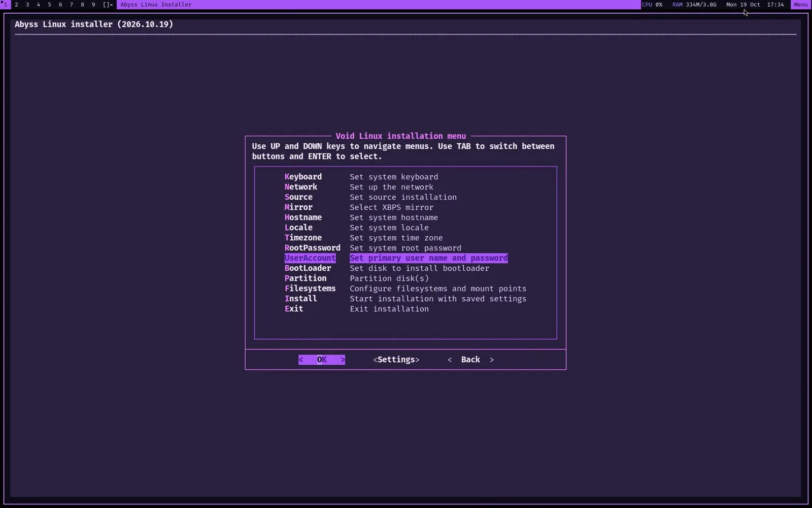The width and height of the screenshot is (812, 508).
Task: Click the Abyss Linux Installer window title
Action: pos(156,5)
